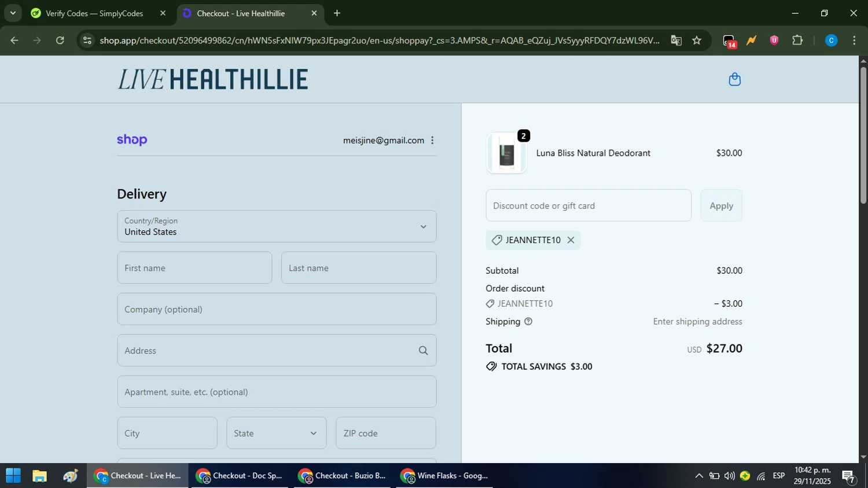Focus the Discount code or gift card field
This screenshot has height=488, width=868.
pyautogui.click(x=589, y=206)
